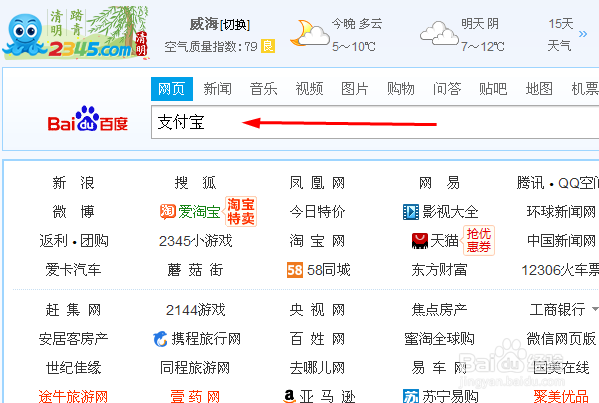Click the search box containing 支付宝
The width and height of the screenshot is (599, 403).
pos(375,122)
